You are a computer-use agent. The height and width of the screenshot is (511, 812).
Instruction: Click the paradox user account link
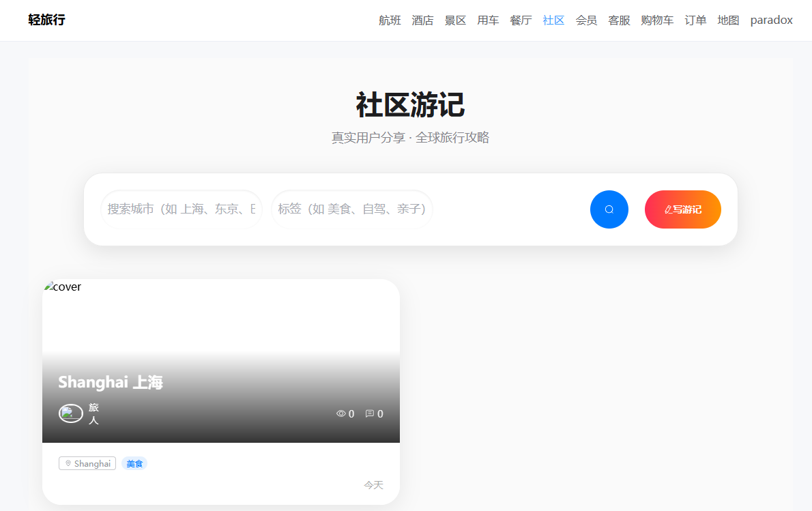pyautogui.click(x=771, y=20)
